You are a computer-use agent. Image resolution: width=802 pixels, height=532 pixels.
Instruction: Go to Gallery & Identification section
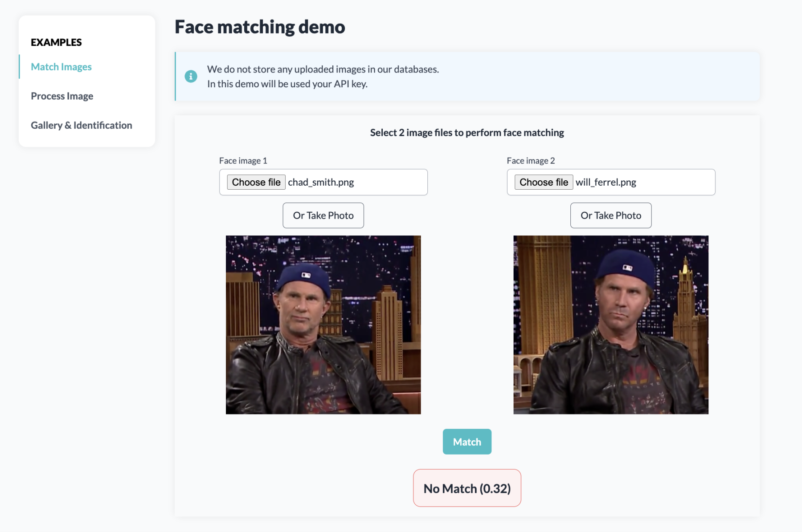(81, 125)
